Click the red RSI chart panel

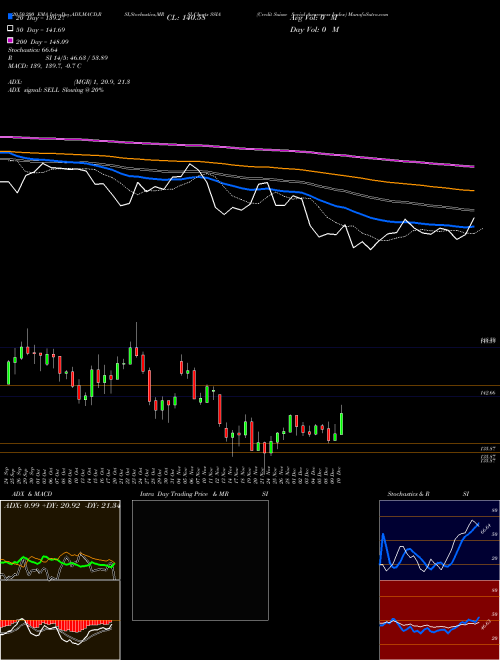coord(439,620)
